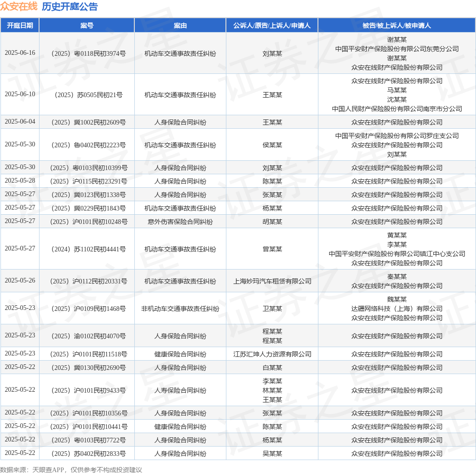Click the date 2025-06-04
Screen dimensions: 476x474
[x=20, y=121]
